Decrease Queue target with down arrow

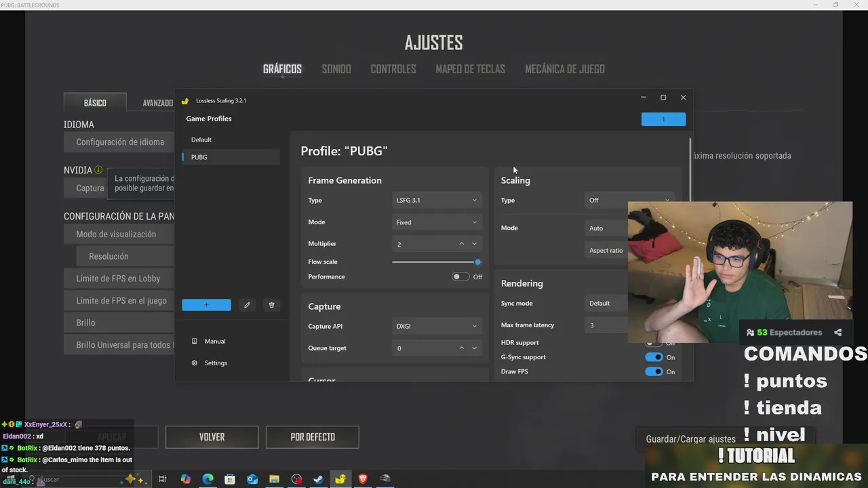pos(474,348)
